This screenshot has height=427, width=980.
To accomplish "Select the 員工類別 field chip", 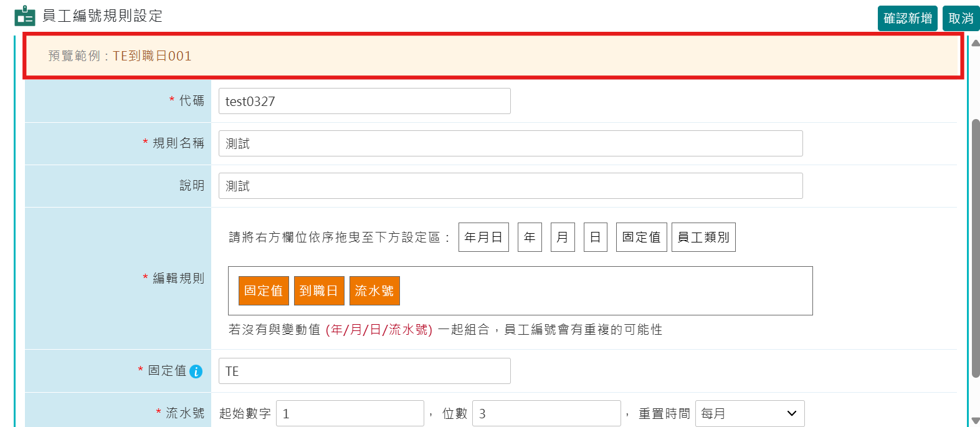I will tap(703, 237).
